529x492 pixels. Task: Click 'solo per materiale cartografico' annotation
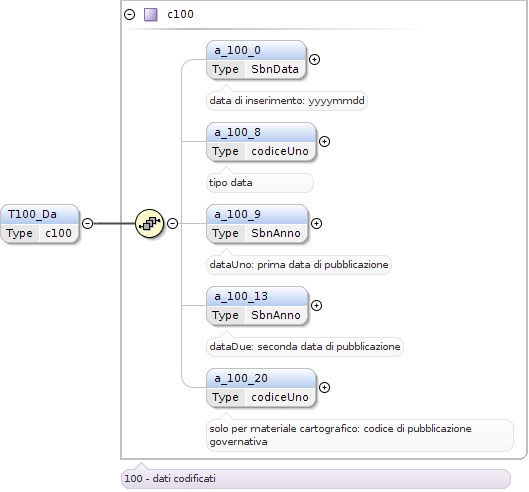(x=360, y=435)
